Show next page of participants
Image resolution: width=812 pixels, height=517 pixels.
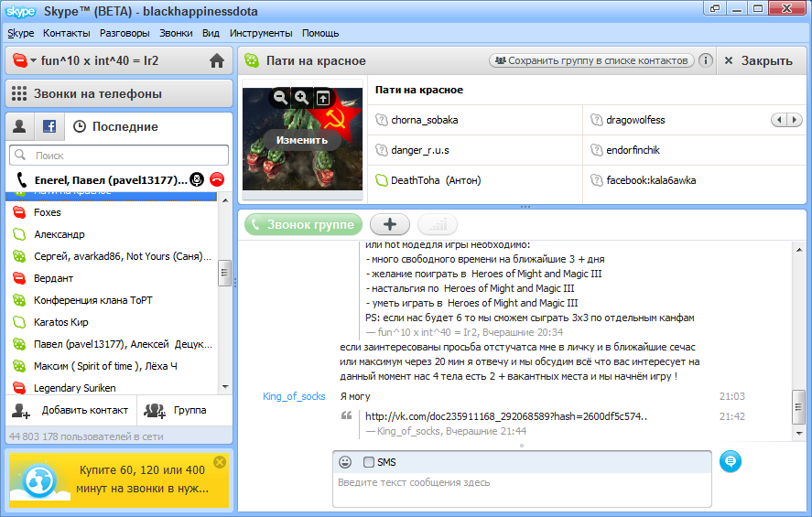(x=795, y=120)
